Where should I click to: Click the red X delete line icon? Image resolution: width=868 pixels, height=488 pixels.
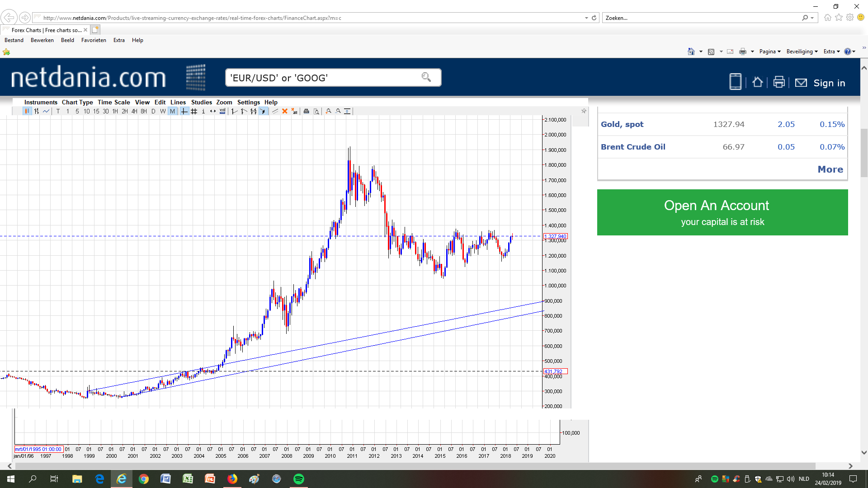[285, 111]
